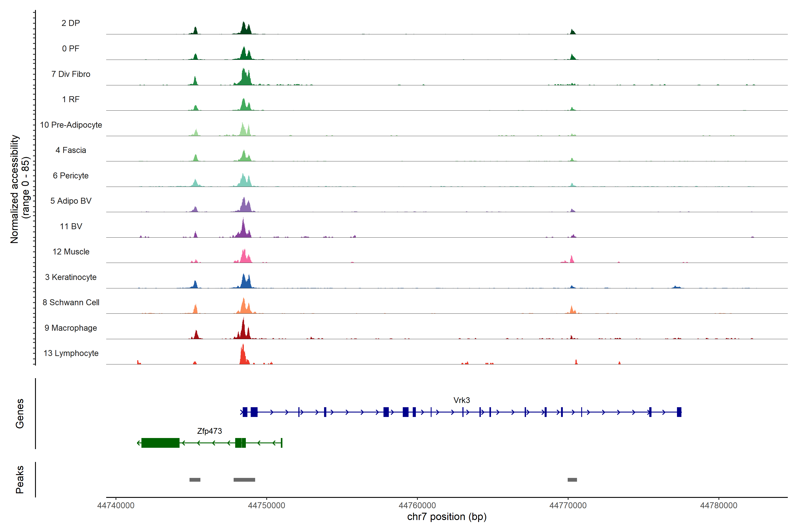Click the rightmost gray peak bar
Viewport: 798px width, 532px height.
pyautogui.click(x=572, y=480)
